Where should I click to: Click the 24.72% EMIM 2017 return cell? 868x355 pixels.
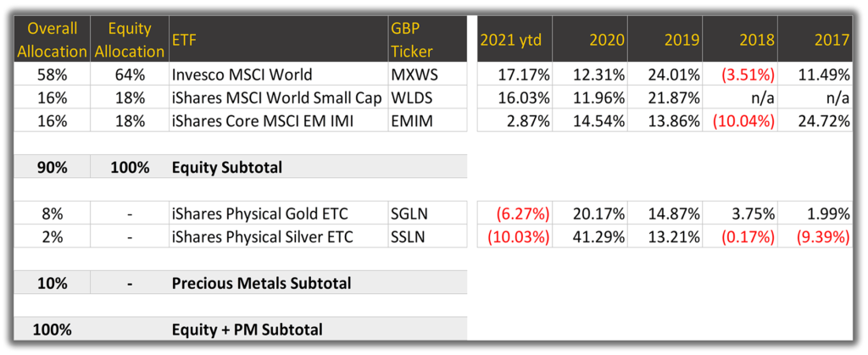(815, 120)
